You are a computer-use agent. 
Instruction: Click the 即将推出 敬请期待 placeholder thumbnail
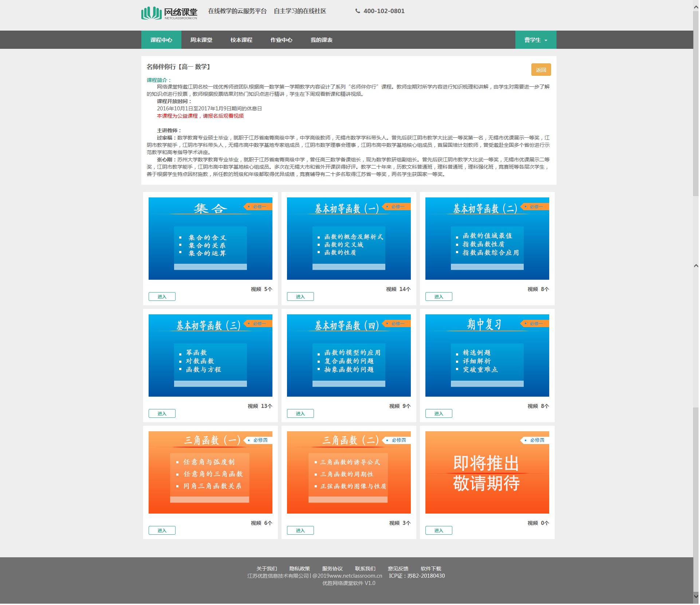coord(487,472)
